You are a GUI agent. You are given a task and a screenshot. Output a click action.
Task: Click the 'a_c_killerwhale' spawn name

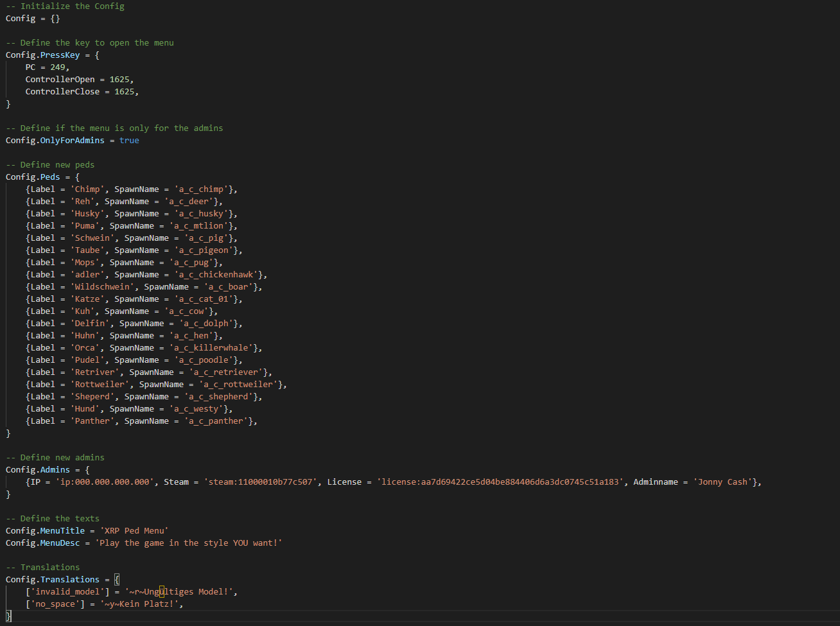(x=211, y=347)
